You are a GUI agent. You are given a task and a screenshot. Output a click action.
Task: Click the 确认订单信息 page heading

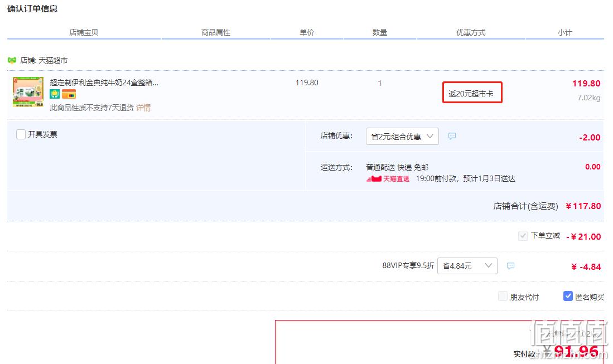click(x=32, y=8)
